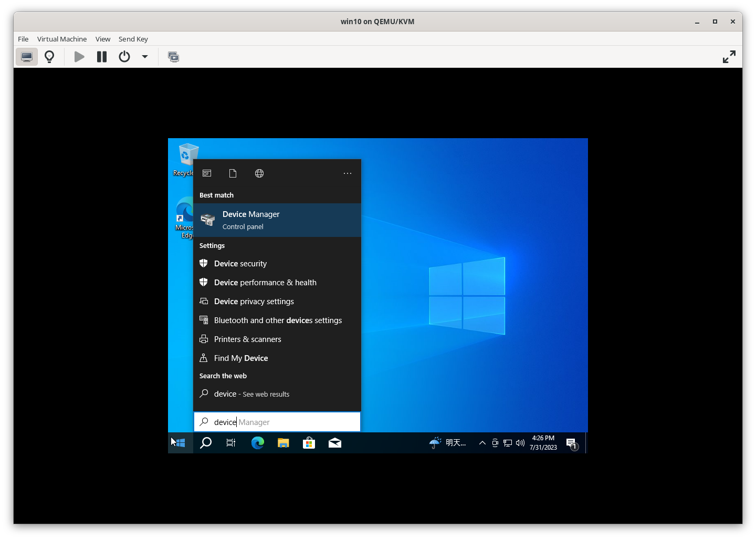Show virtual hardware details lightbulb
756x539 pixels.
click(49, 57)
